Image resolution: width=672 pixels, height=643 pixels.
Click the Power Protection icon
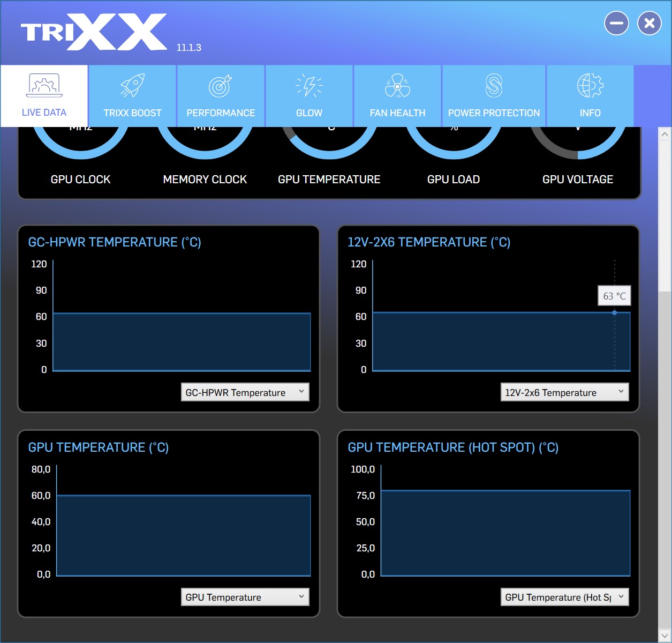pos(494,85)
